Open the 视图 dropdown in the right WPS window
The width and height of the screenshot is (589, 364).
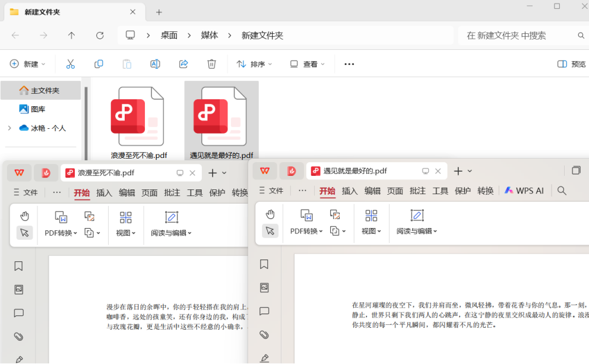[x=371, y=231]
